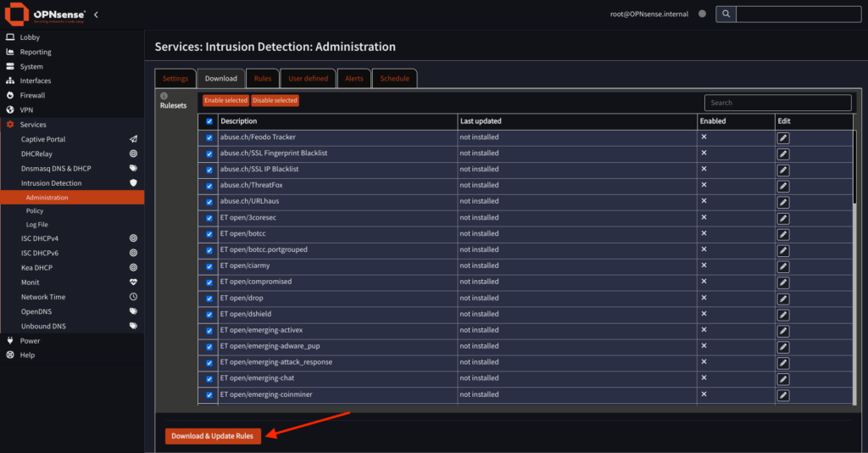Edit ET open/compromised with pencil icon

[x=782, y=282]
